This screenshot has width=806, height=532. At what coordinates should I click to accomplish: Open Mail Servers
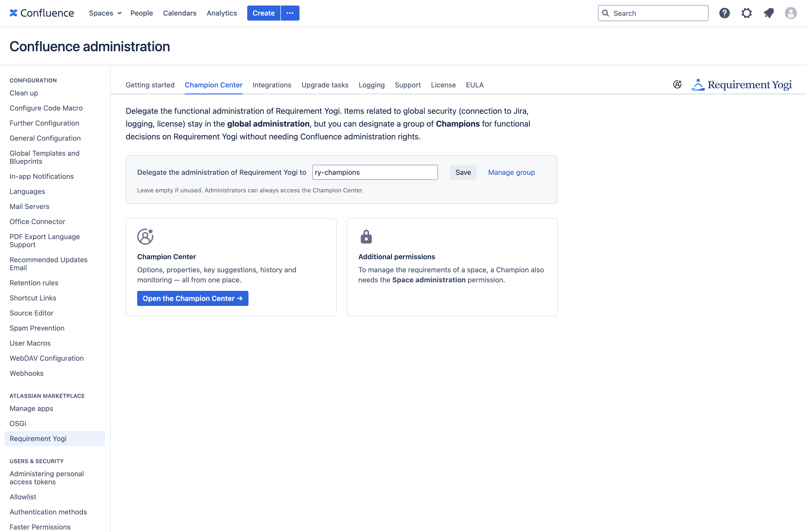coord(30,206)
